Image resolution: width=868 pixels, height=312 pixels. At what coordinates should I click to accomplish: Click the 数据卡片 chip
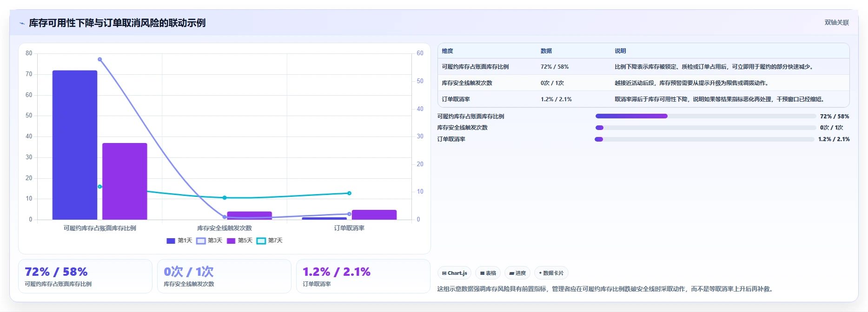(551, 273)
